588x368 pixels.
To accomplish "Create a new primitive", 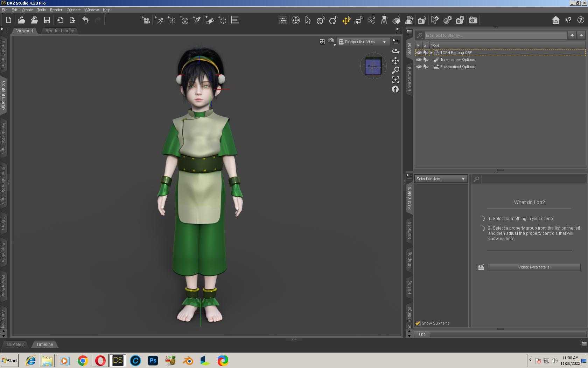I will [x=209, y=20].
